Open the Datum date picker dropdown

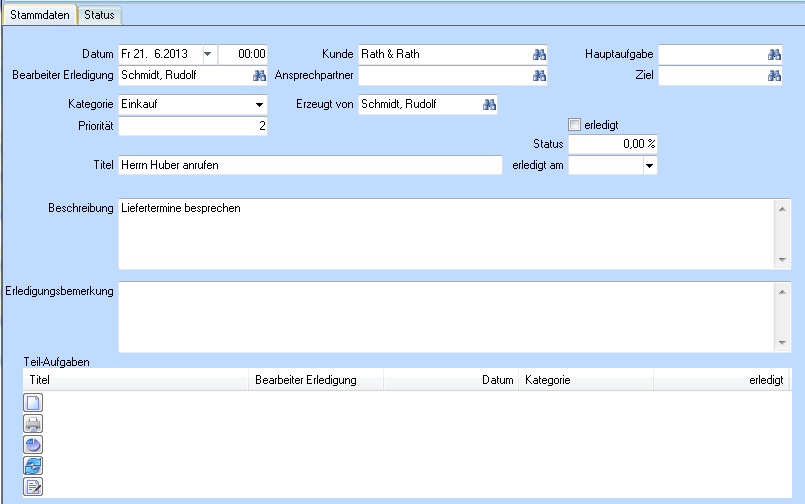(208, 54)
